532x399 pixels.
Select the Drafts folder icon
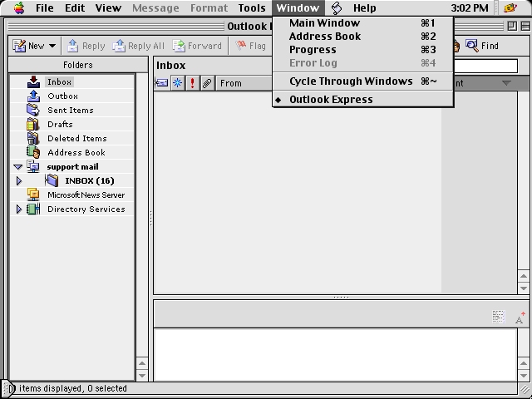point(33,124)
